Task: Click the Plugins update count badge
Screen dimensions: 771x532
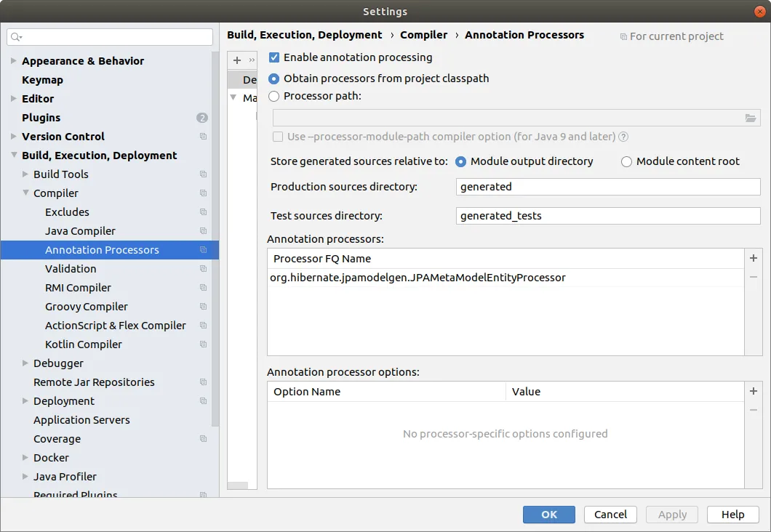Action: point(202,118)
